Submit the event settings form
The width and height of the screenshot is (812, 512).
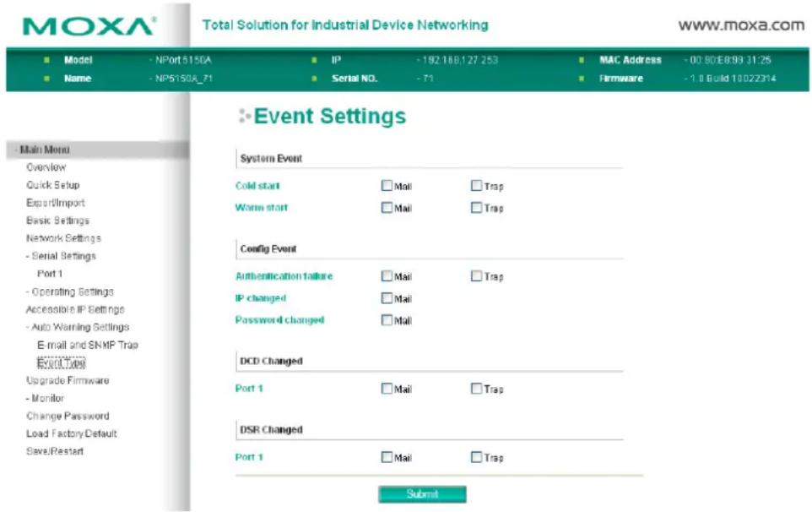click(x=422, y=494)
